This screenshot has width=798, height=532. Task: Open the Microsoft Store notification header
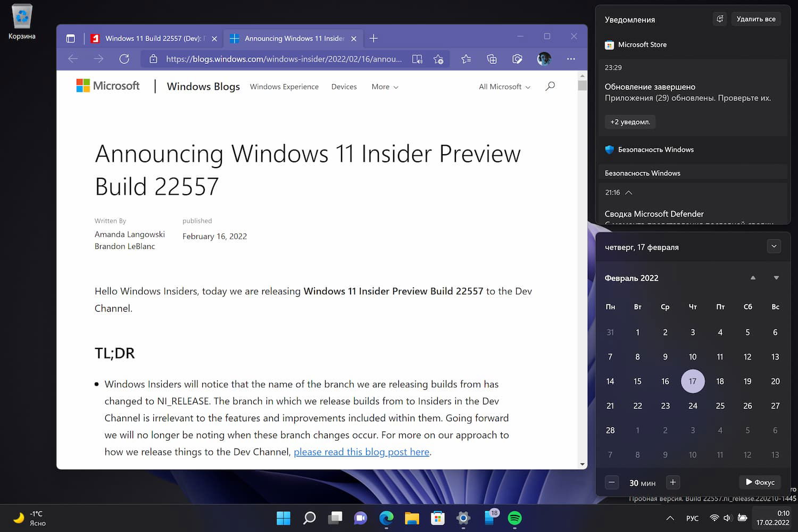pos(636,45)
